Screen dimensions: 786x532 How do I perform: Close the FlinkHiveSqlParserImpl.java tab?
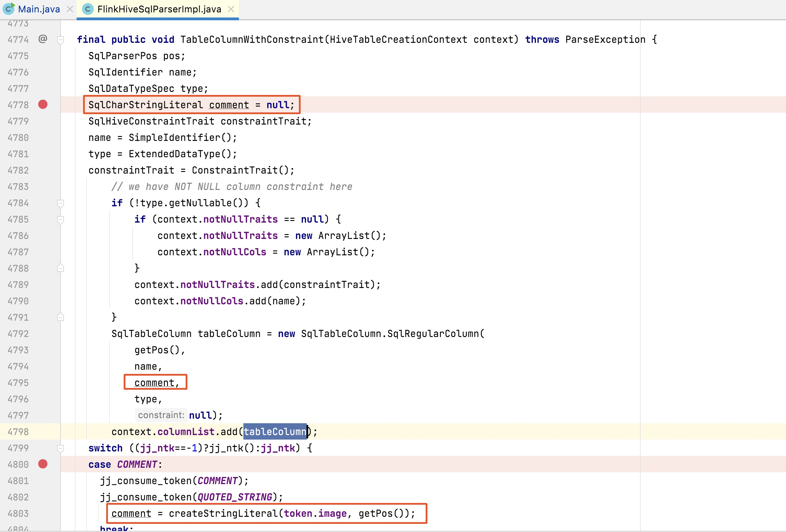[231, 9]
